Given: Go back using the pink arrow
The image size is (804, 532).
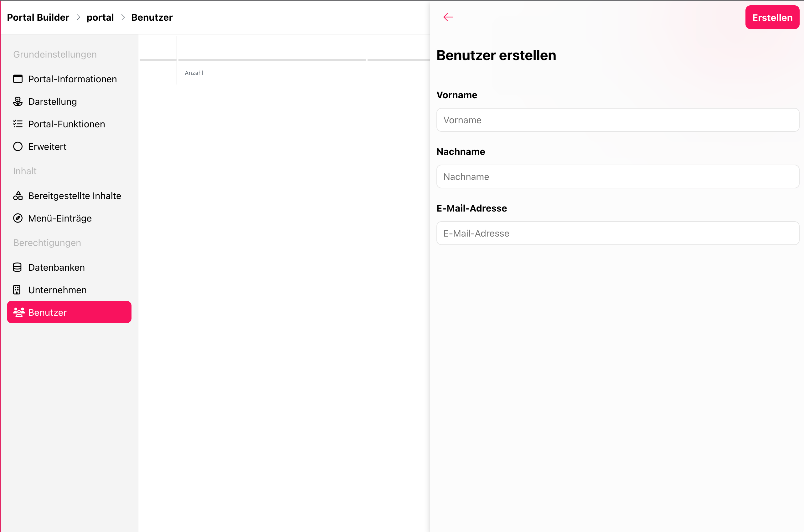Looking at the screenshot, I should click(x=448, y=17).
